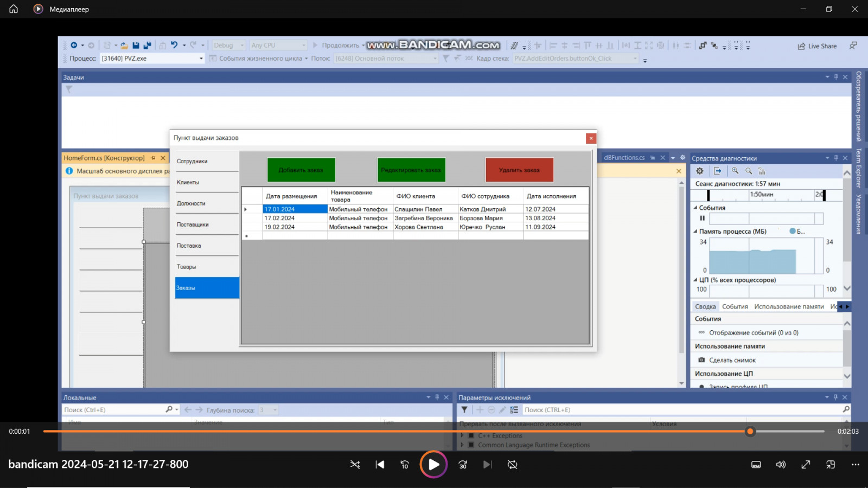Open the Сотрудники section in the form

(207, 162)
